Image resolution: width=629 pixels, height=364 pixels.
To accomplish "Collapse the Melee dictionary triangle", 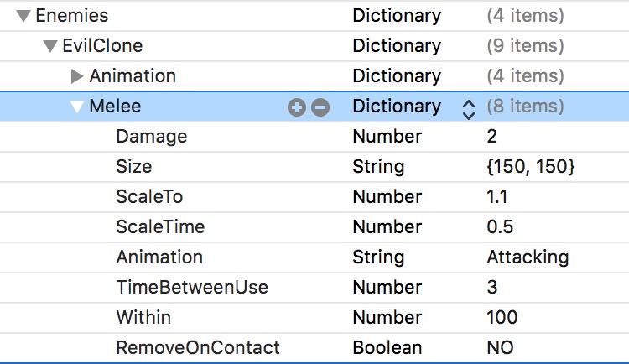I will click(77, 107).
